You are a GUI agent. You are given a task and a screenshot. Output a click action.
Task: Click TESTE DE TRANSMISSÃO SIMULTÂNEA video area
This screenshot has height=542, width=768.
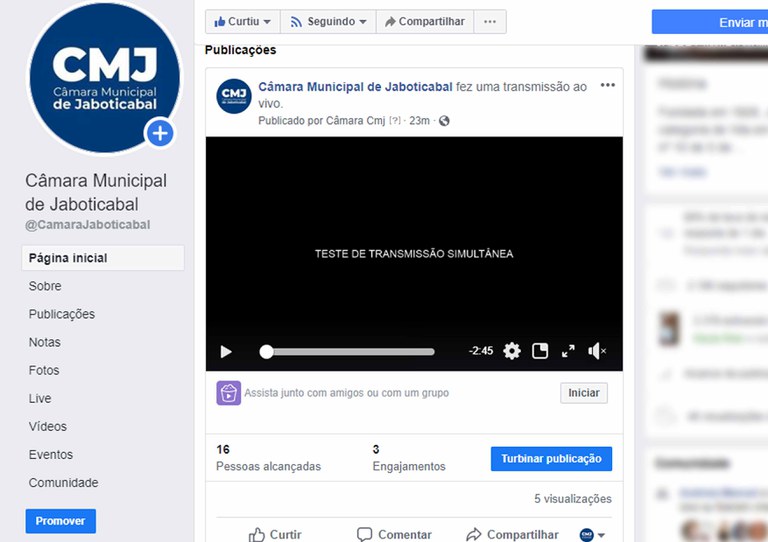pyautogui.click(x=414, y=254)
